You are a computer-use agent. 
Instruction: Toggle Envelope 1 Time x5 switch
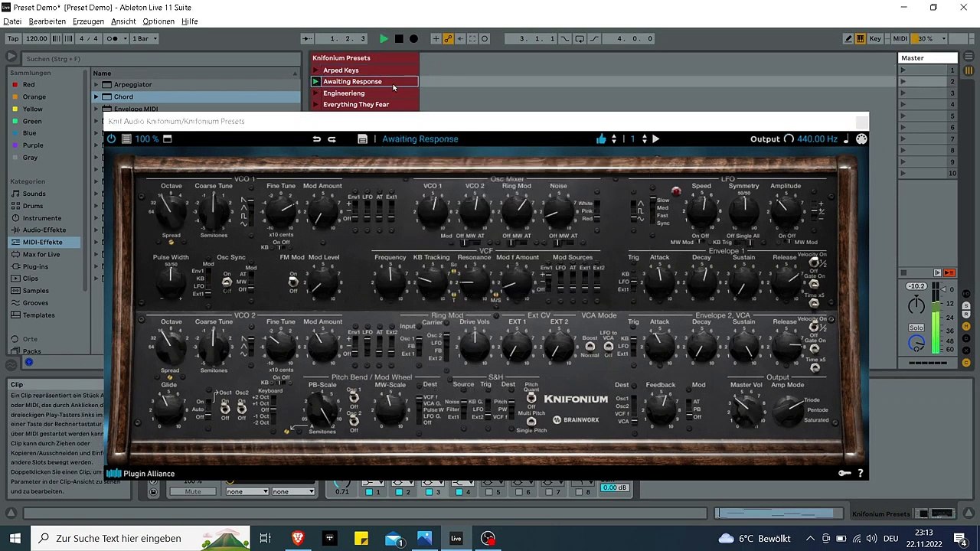point(814,302)
